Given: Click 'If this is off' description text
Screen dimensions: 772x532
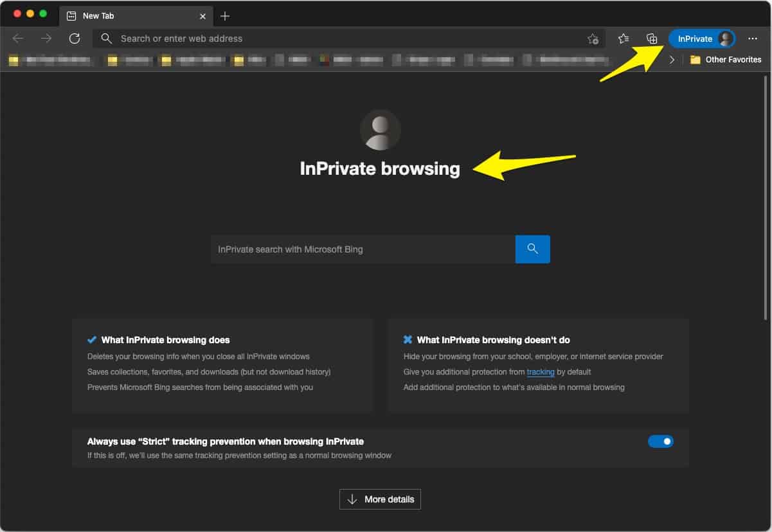Looking at the screenshot, I should click(x=239, y=456).
